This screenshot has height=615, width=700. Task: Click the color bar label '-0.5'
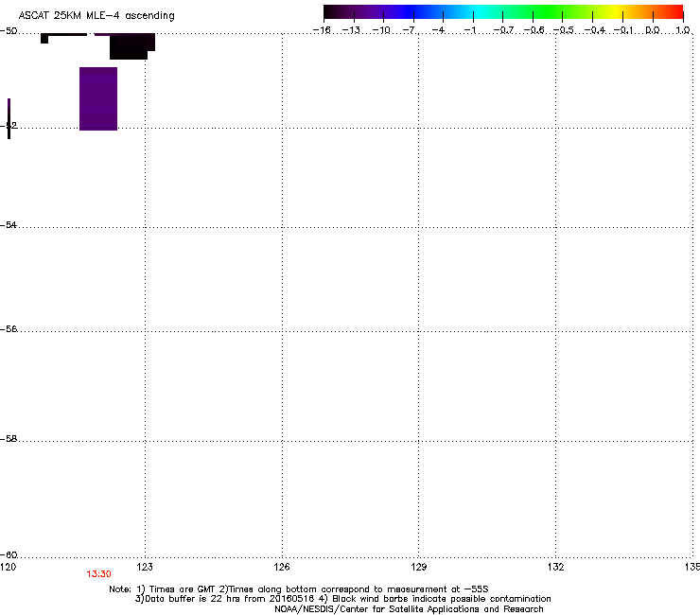tap(564, 30)
